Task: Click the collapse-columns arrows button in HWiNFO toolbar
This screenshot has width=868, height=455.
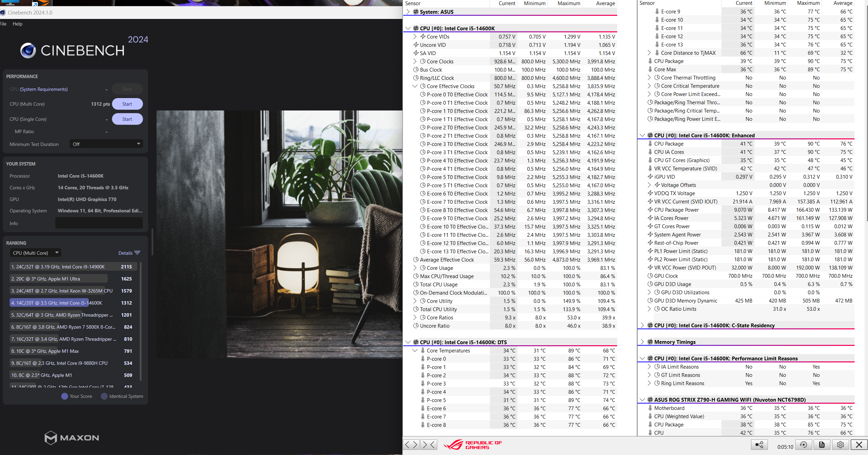Action: [x=429, y=445]
